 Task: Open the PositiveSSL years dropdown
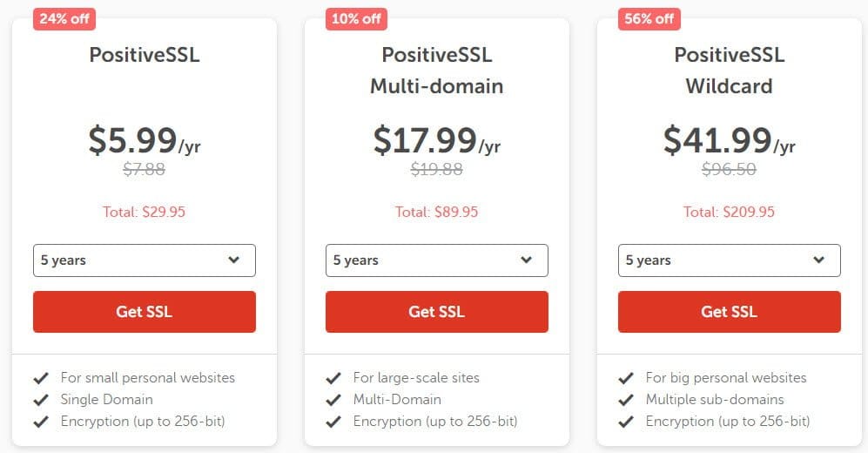click(145, 260)
